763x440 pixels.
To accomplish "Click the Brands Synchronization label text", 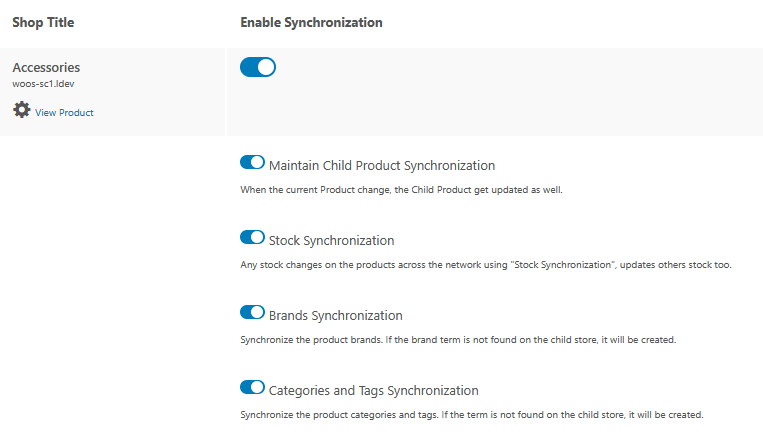I will 335,315.
